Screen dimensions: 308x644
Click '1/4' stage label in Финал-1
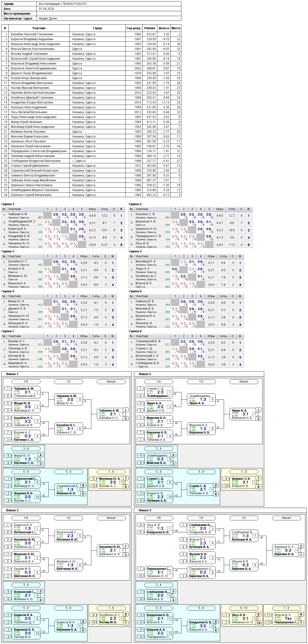point(26,382)
